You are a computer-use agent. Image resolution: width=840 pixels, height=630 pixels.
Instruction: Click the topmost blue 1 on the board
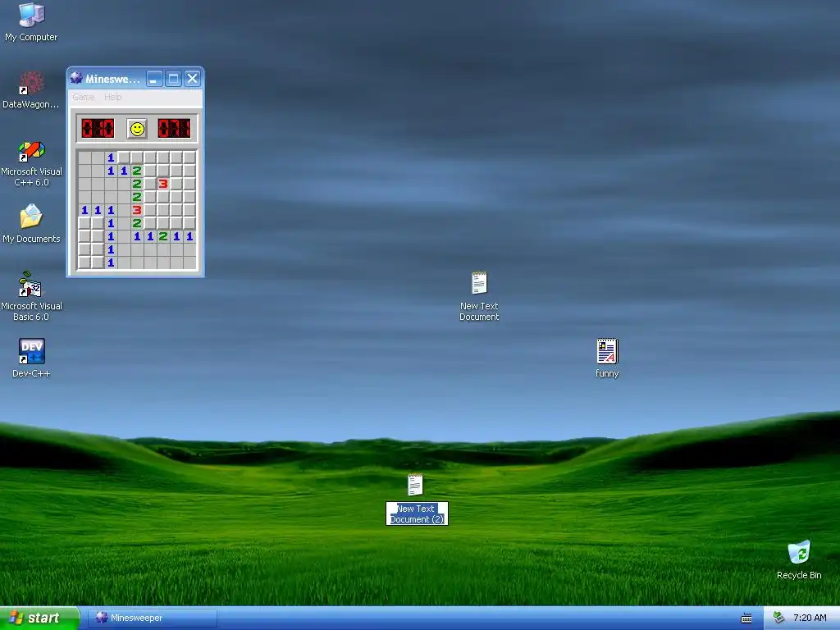click(111, 157)
